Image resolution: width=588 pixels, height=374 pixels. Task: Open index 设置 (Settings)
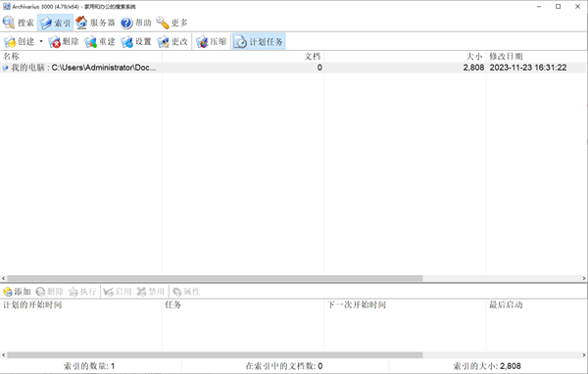click(x=136, y=41)
